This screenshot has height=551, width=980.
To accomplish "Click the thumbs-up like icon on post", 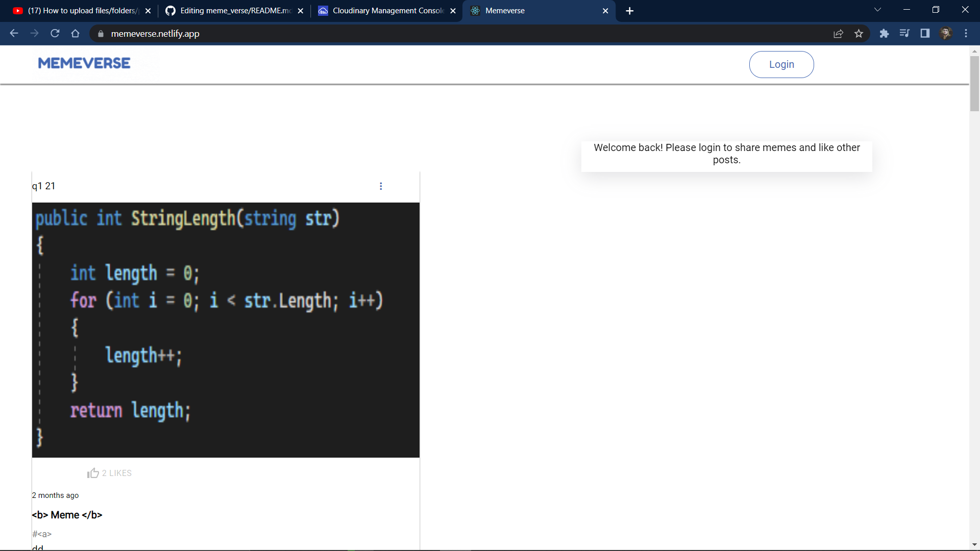I will point(93,473).
